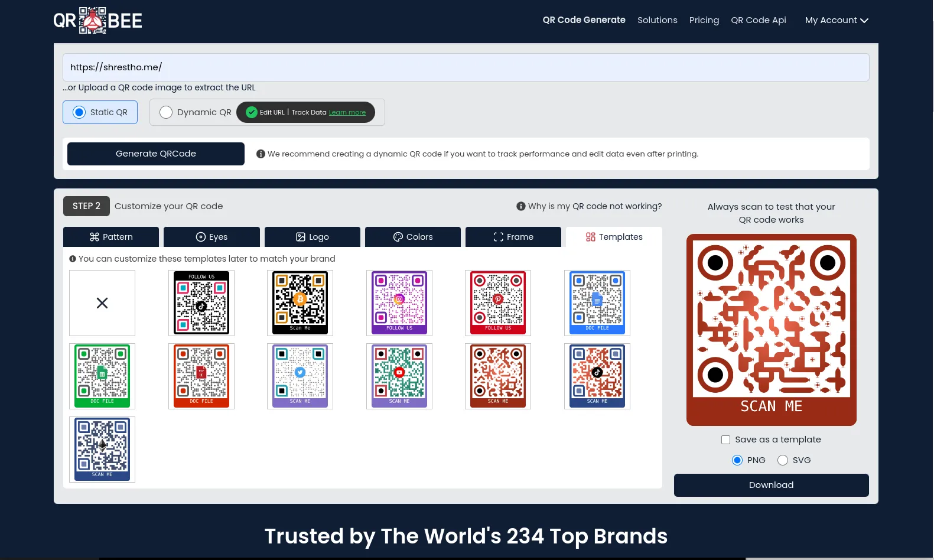Viewport: 934px width, 560px height.
Task: Open Pricing in the top navigation
Action: click(704, 20)
